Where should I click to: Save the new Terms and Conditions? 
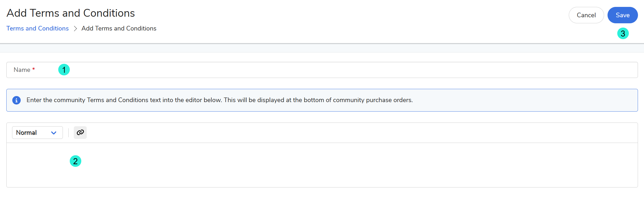(x=622, y=15)
